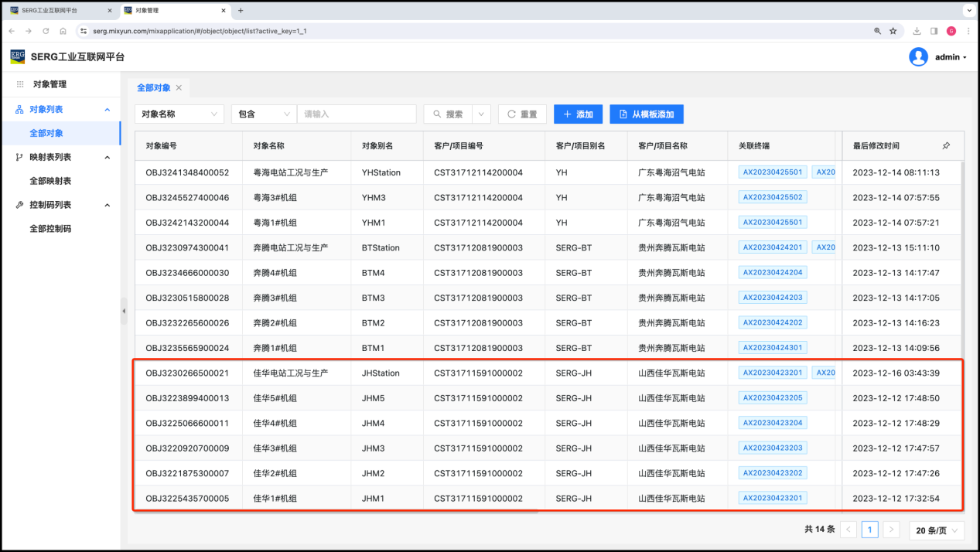Viewport: 980px width, 552px height.
Task: Click the browser downloads icon
Action: tap(917, 31)
